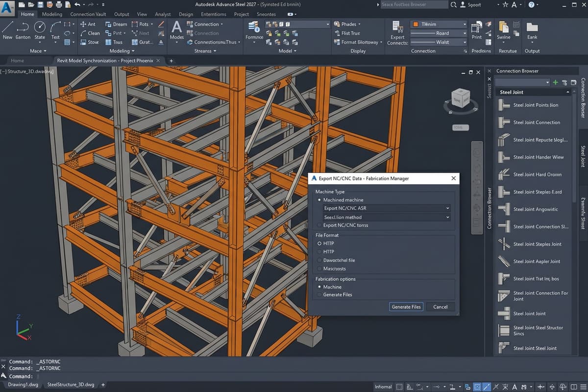Activate the Ant move tool
The width and height of the screenshot is (588, 392).
click(88, 24)
